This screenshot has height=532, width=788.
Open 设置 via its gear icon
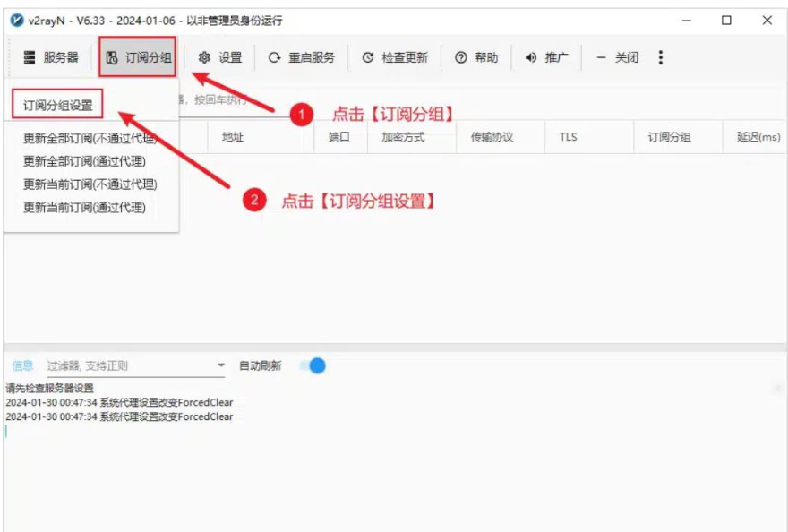(204, 58)
